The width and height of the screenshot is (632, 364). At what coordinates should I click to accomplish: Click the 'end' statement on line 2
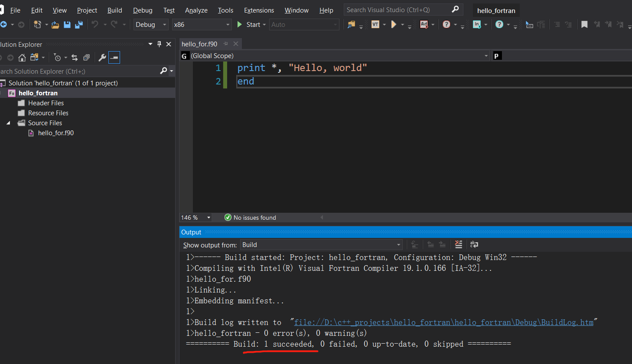click(x=246, y=81)
